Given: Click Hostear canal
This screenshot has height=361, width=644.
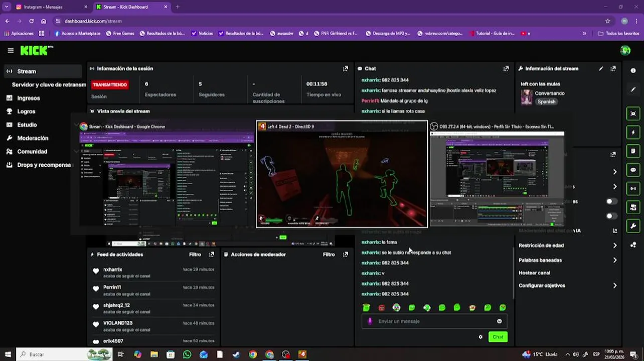Looking at the screenshot, I should (534, 273).
